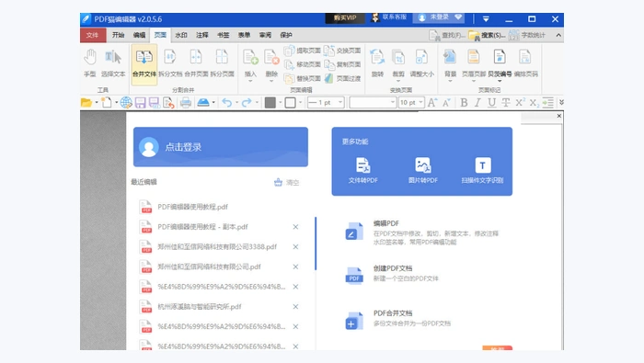
Task: Click the Split Pages (拆分页面) icon
Action: coord(222,62)
